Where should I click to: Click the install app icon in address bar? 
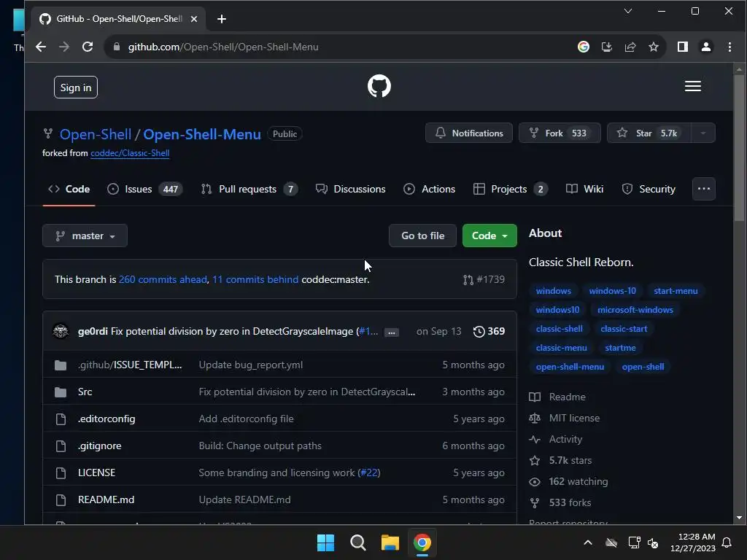tap(606, 47)
